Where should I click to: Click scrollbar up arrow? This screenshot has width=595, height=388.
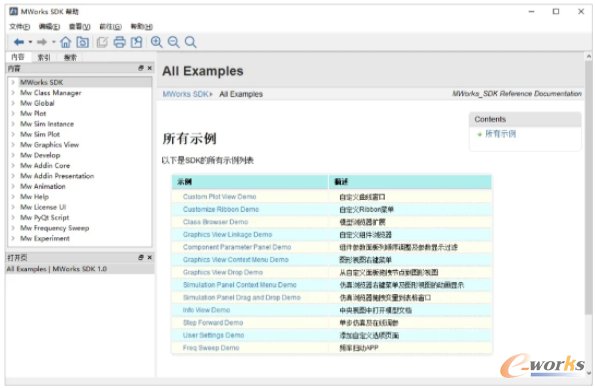pos(589,56)
